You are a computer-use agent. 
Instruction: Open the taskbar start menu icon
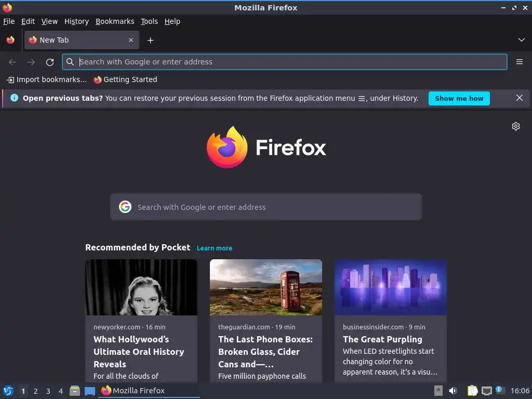point(8,391)
